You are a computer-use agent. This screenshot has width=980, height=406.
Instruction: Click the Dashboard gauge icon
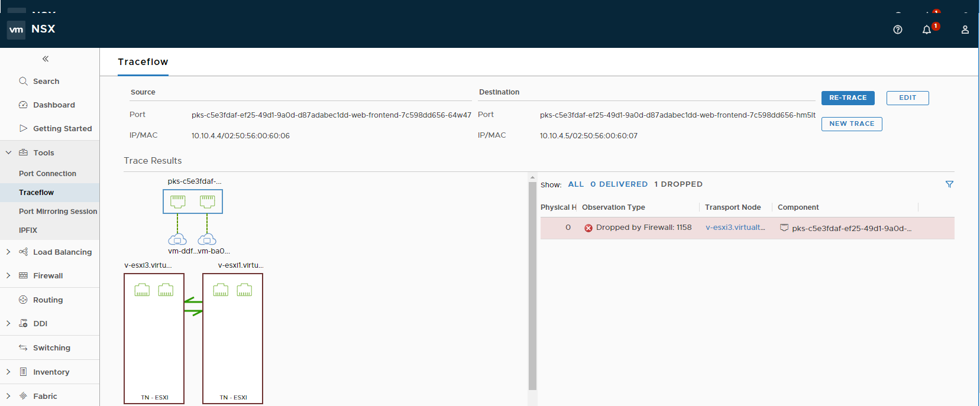23,105
